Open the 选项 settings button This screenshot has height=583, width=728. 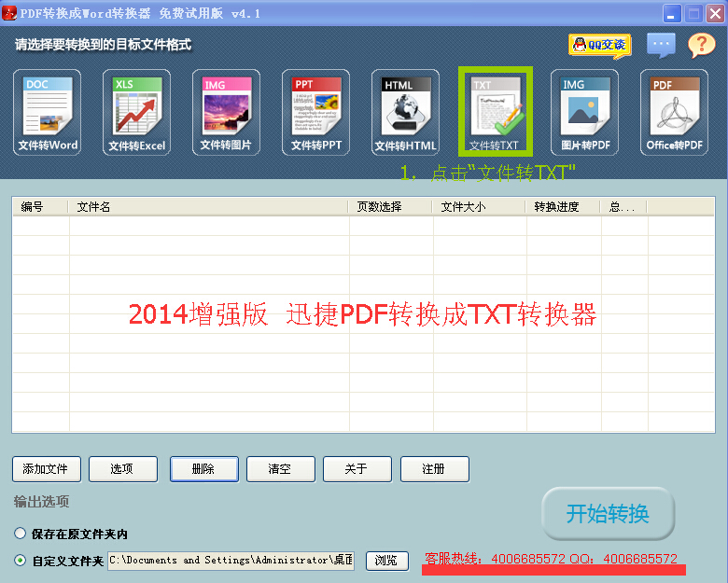coord(123,469)
